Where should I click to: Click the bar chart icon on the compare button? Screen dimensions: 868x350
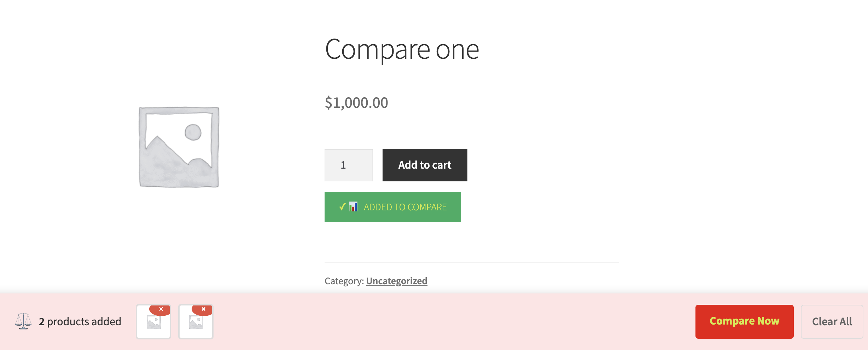(353, 206)
